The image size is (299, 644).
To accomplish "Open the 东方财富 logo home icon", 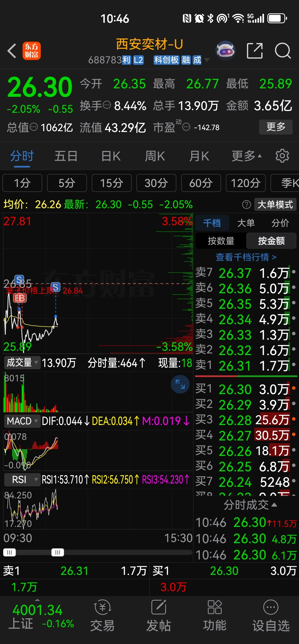I will tap(31, 51).
